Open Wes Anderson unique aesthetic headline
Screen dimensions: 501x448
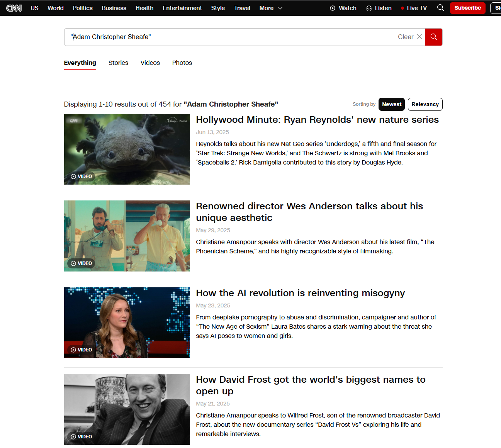click(x=309, y=212)
